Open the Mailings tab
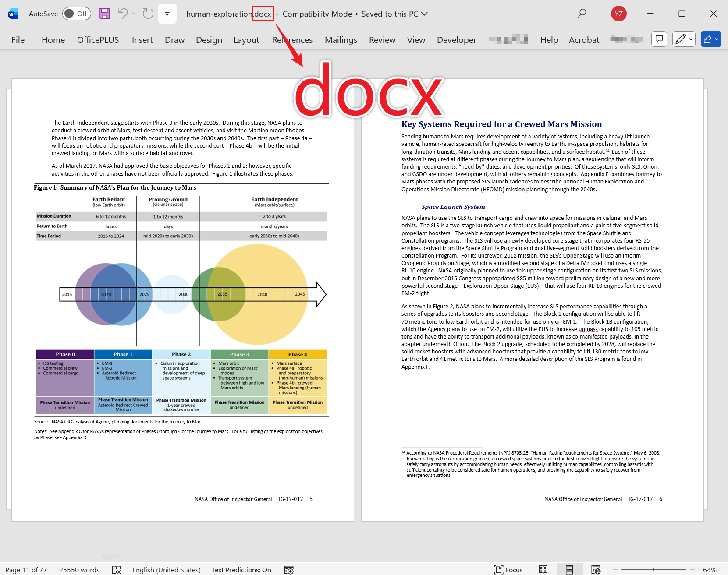This screenshot has height=575, width=728. (x=341, y=40)
